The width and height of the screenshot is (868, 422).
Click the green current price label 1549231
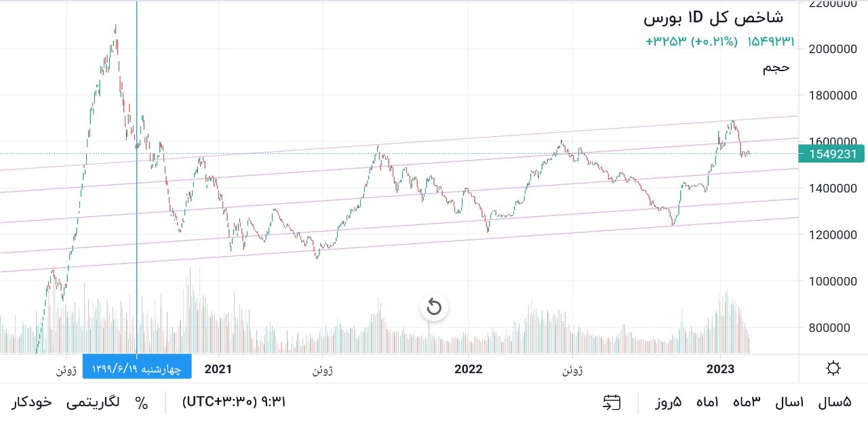tap(832, 154)
